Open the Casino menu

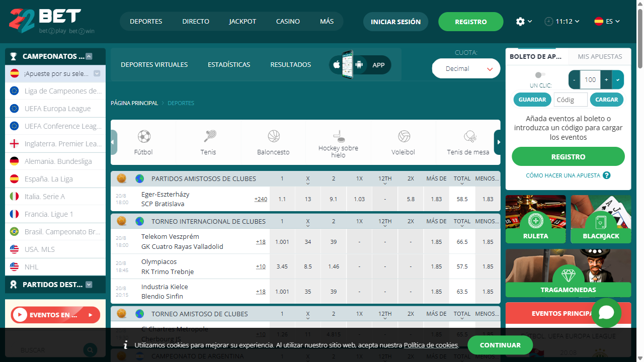(288, 22)
